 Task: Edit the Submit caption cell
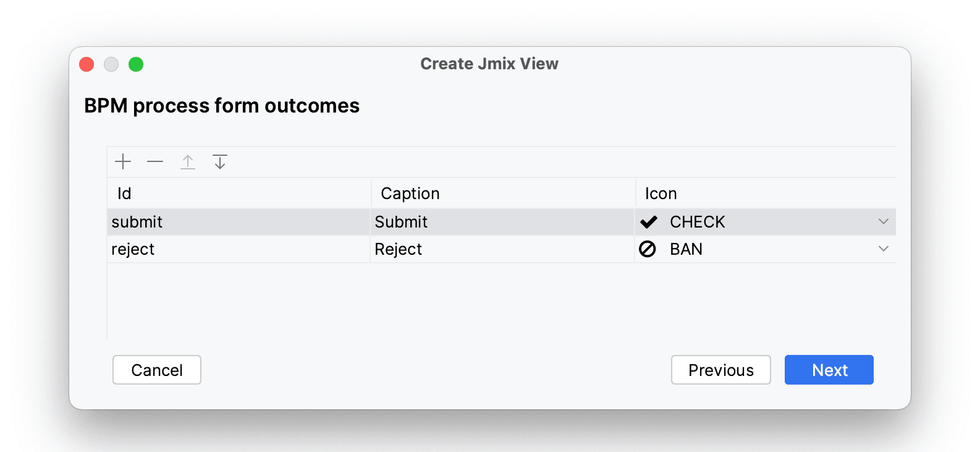tap(502, 222)
